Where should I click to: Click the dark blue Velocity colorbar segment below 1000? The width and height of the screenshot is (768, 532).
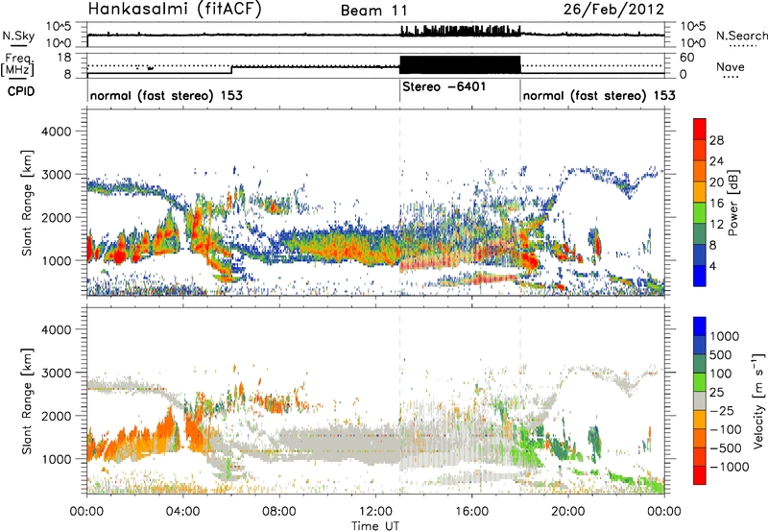[x=700, y=345]
